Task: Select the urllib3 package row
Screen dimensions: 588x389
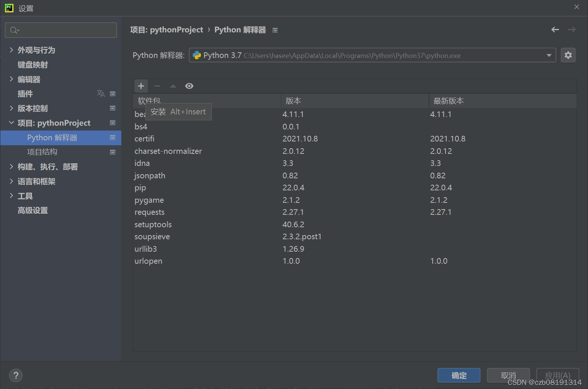Action: click(355, 249)
